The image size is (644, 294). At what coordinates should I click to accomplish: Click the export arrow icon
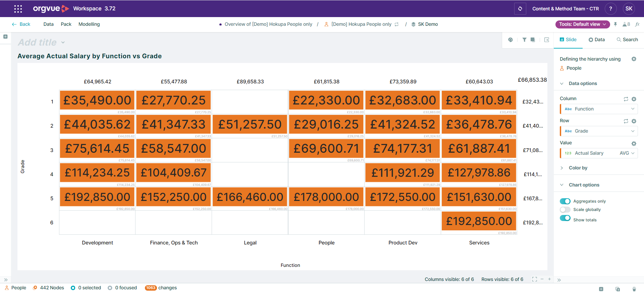(547, 40)
